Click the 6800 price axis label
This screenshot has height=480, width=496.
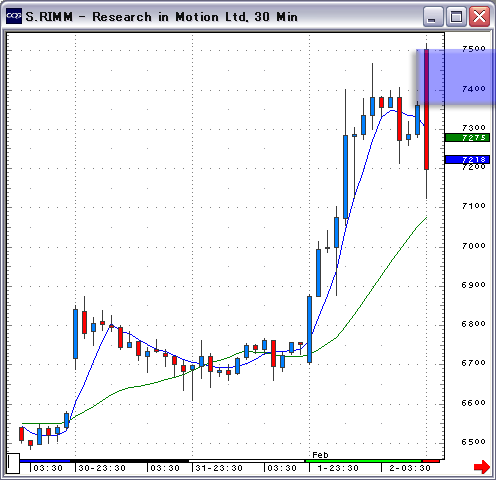tap(474, 324)
